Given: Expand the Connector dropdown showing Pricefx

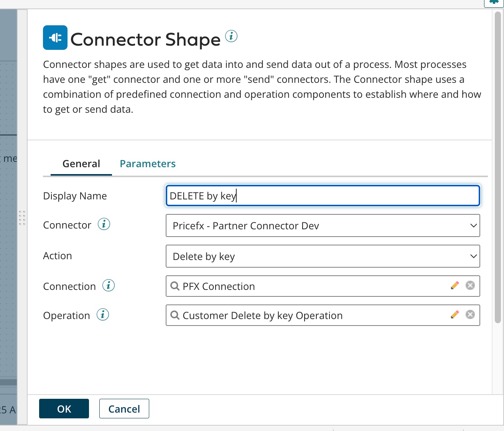Looking at the screenshot, I should (x=323, y=225).
